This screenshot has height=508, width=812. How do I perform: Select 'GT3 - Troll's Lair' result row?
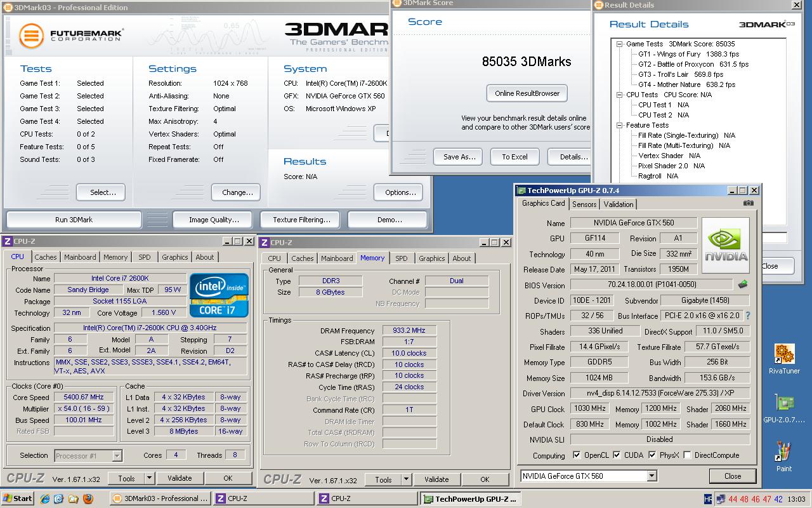click(681, 74)
